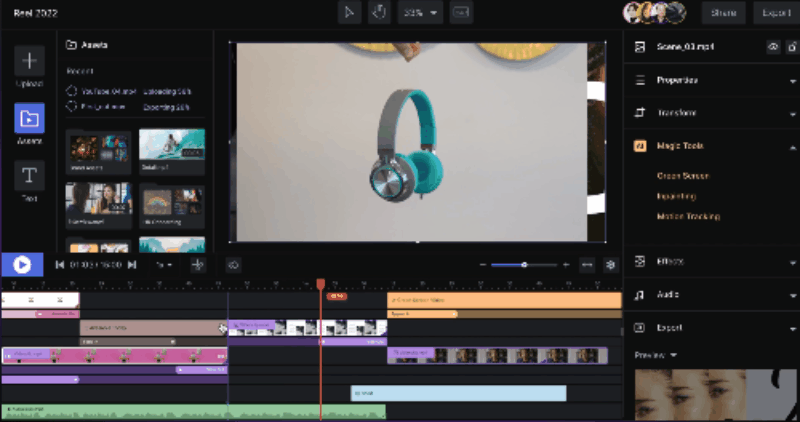The height and width of the screenshot is (422, 800).
Task: Expand the Properties section arrow
Action: [793, 81]
